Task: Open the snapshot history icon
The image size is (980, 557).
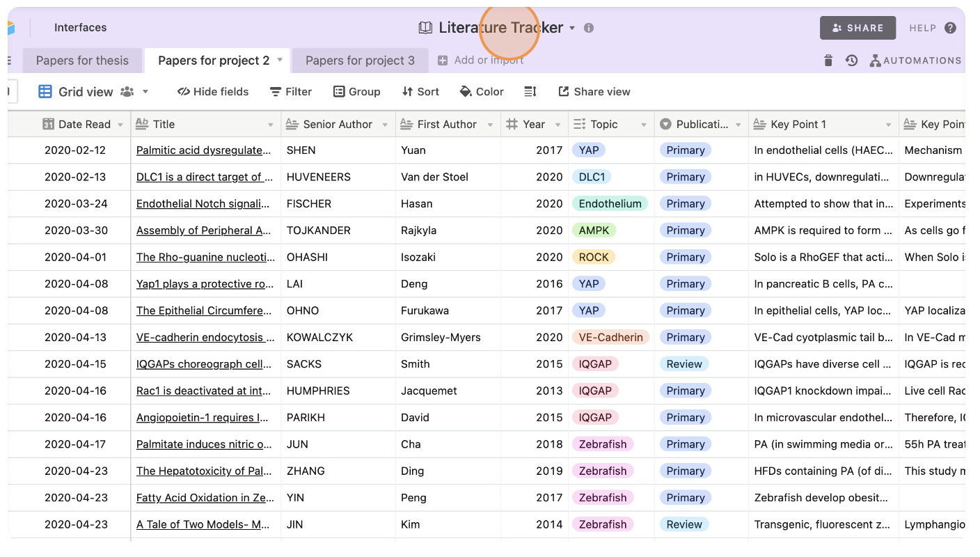Action: 851,60
